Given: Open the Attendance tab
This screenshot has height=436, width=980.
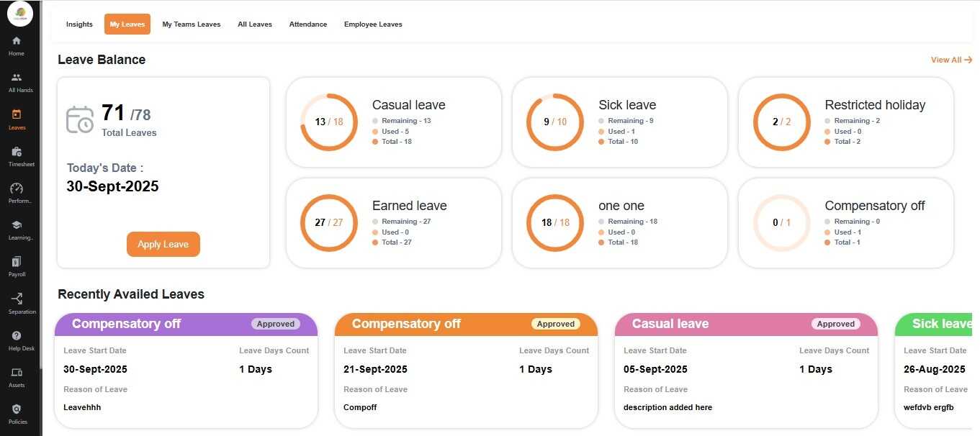Looking at the screenshot, I should click(x=308, y=24).
